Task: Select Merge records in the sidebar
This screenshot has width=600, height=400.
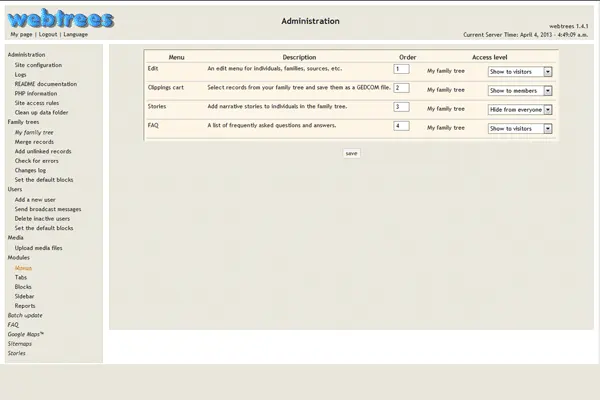Action: [x=35, y=141]
